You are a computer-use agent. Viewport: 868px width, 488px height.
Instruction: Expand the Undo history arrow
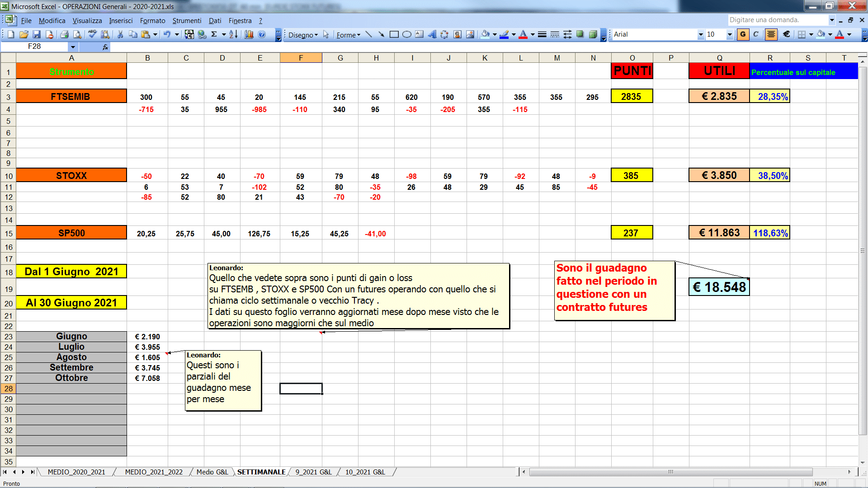(x=177, y=34)
